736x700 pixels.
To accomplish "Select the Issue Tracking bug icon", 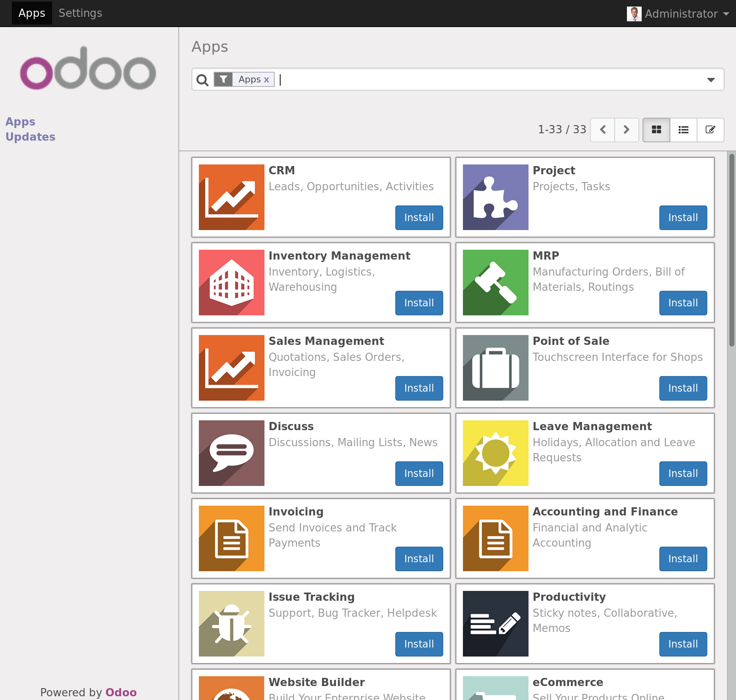I will (x=231, y=624).
